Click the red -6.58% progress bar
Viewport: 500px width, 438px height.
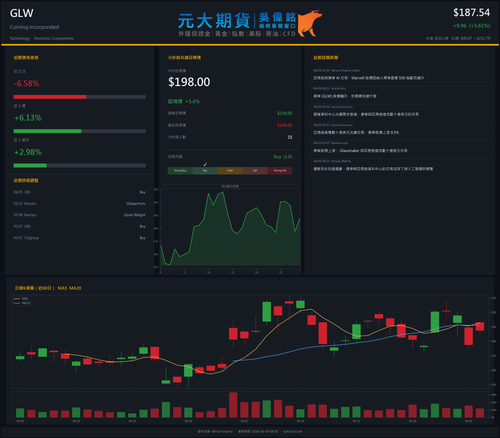point(50,97)
